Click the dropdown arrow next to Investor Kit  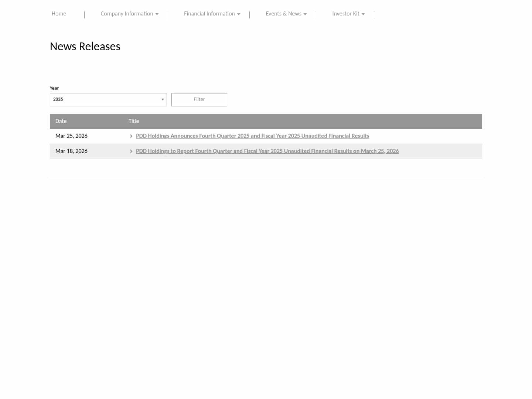tap(363, 14)
